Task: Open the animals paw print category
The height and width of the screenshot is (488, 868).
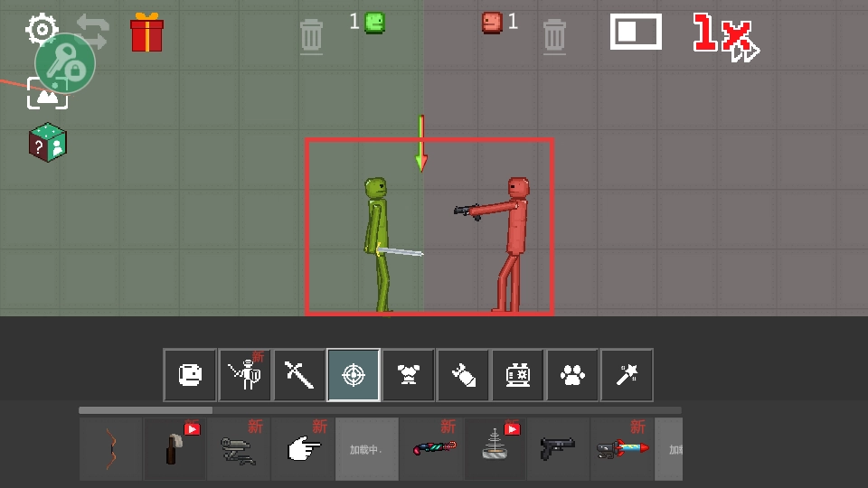Action: tap(571, 375)
